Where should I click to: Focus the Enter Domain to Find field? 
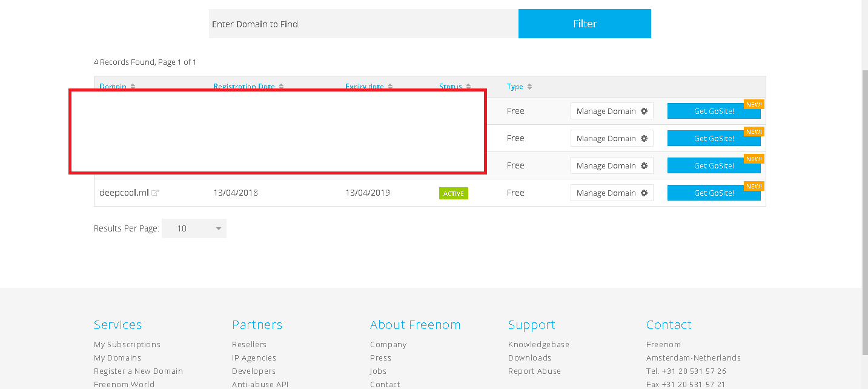coord(363,24)
